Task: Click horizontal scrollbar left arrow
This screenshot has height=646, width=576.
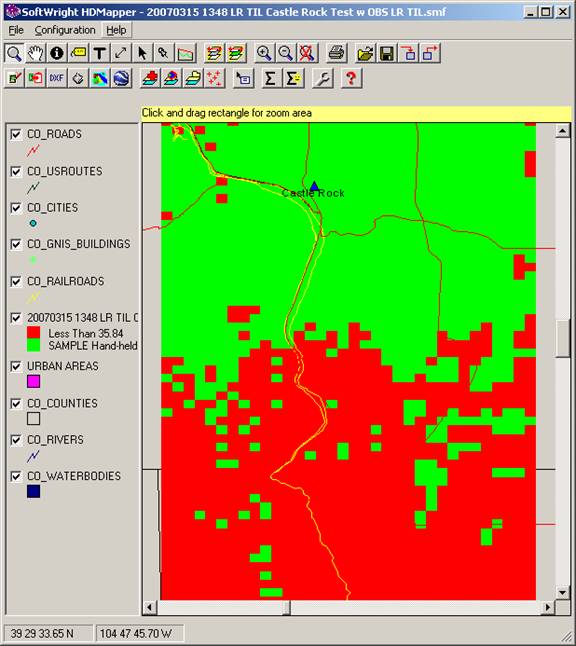Action: point(150,607)
